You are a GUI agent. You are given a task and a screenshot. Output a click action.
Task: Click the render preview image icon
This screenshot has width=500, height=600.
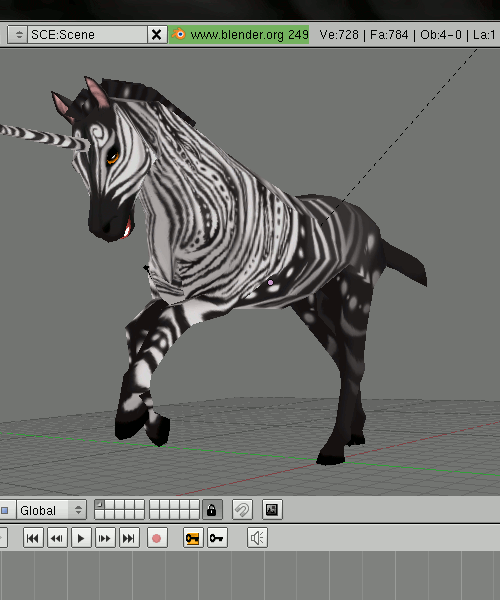[272, 510]
